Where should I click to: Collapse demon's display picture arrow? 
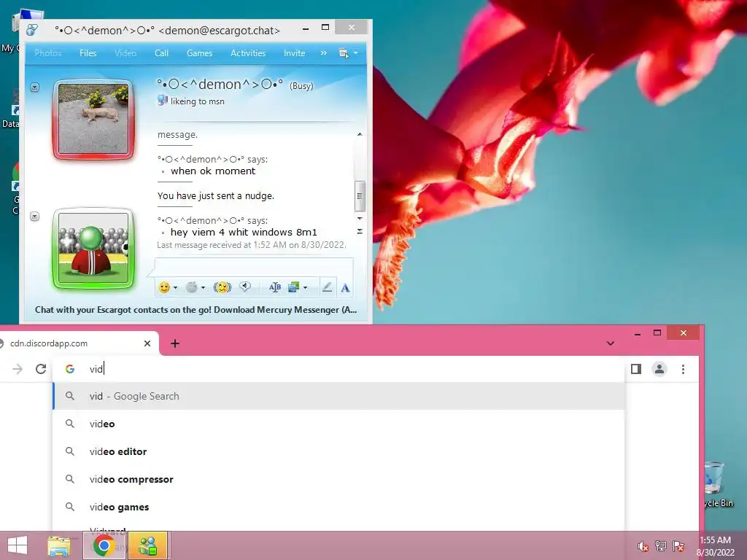pyautogui.click(x=34, y=87)
